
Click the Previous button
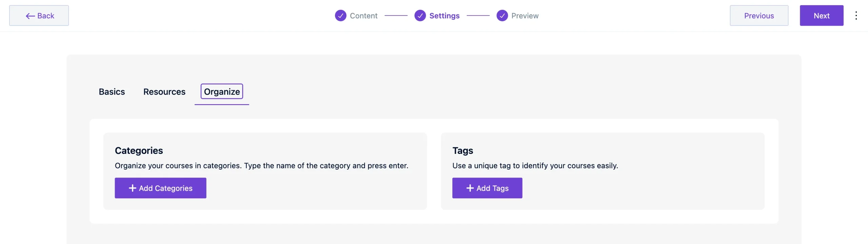point(759,15)
